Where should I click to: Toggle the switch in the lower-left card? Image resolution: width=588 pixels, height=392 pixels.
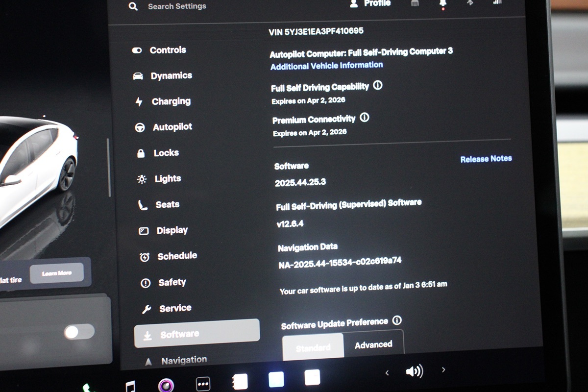coord(79,332)
